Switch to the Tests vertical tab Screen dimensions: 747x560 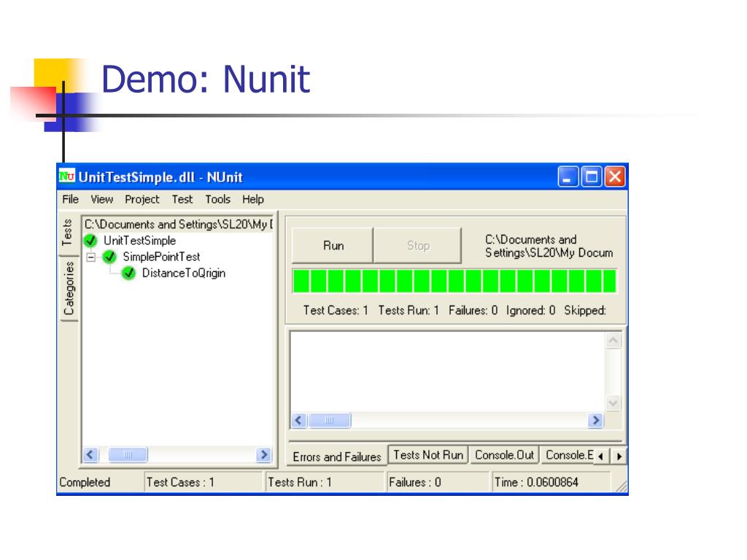click(x=68, y=233)
